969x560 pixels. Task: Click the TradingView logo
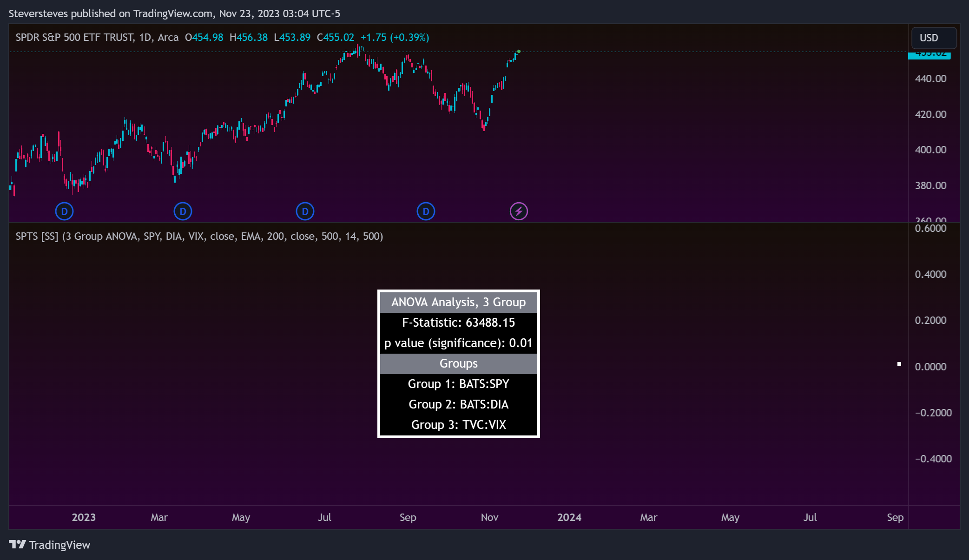click(49, 545)
